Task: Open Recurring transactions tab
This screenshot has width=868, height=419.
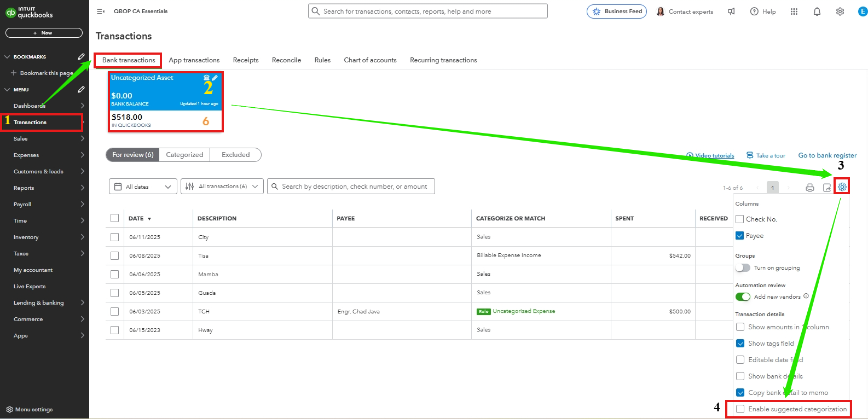Action: tap(443, 60)
